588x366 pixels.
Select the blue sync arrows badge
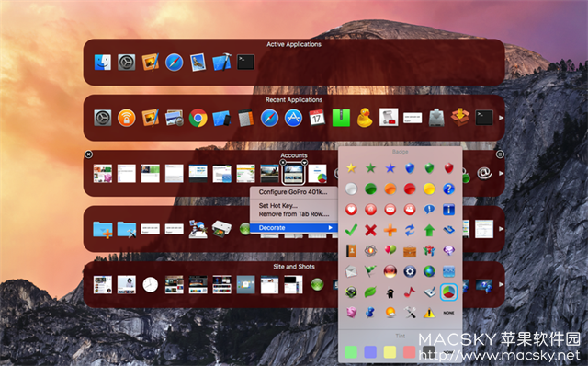(x=410, y=230)
